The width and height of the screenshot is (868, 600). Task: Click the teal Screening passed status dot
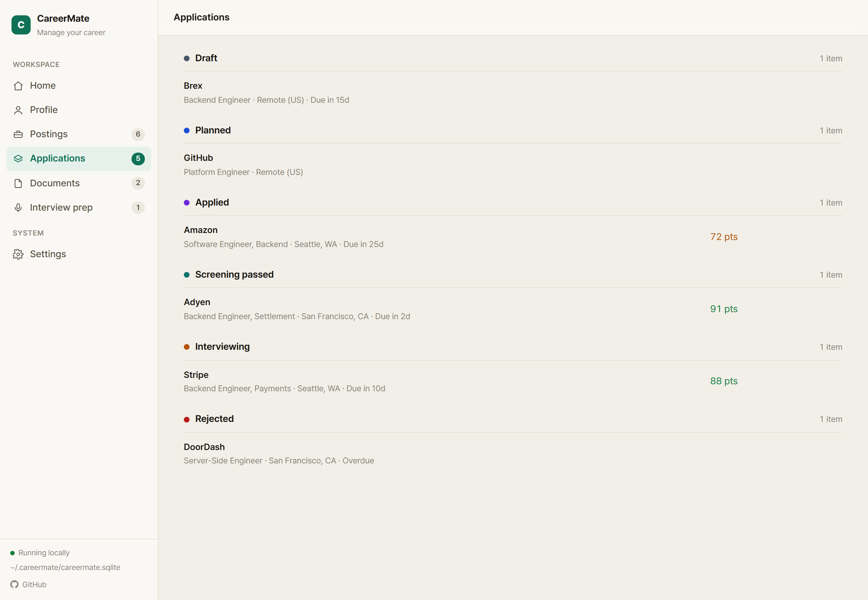tap(186, 275)
